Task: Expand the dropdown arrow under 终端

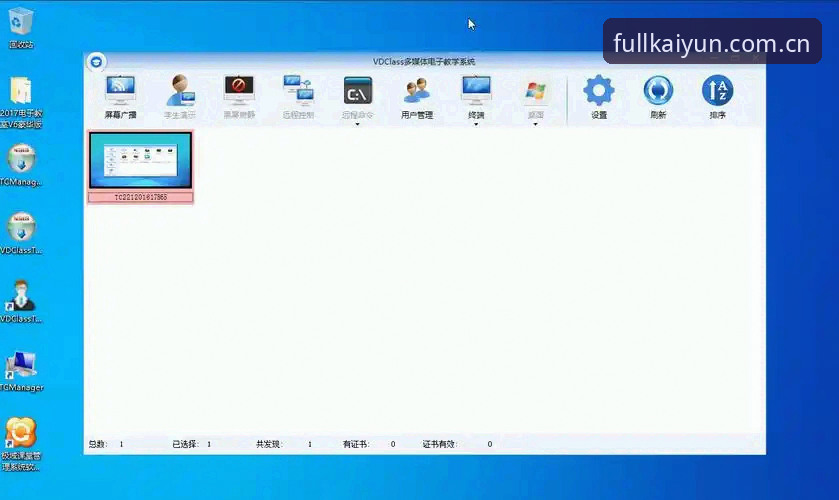Action: 476,124
